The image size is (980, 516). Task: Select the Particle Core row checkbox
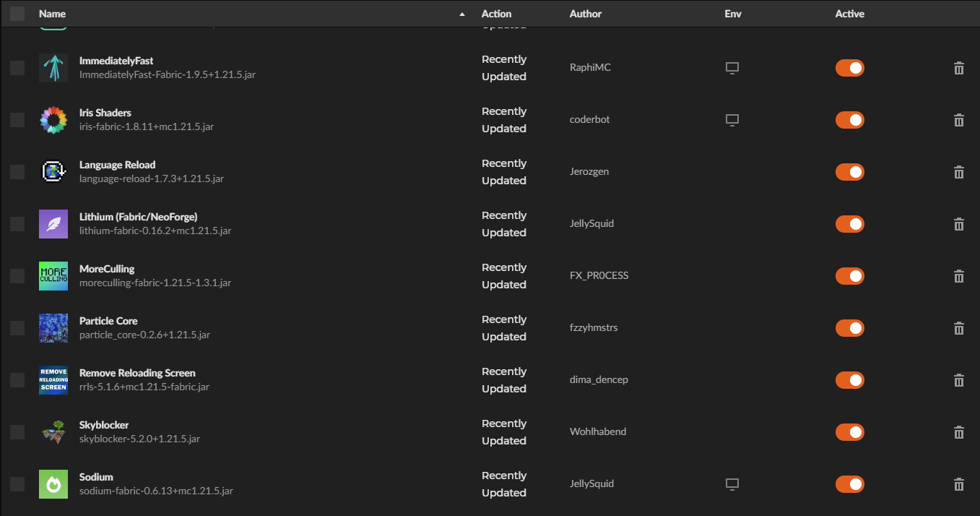[x=17, y=328]
